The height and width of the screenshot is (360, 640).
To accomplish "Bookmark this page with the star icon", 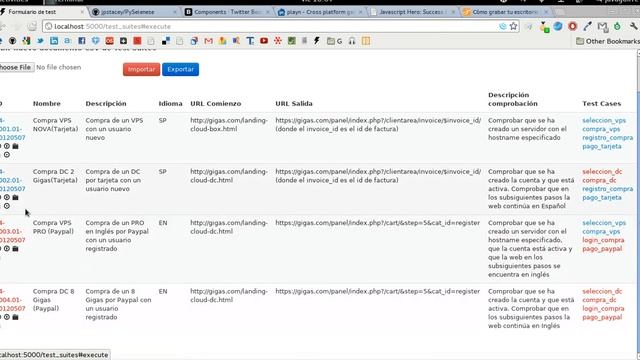I will tap(513, 27).
